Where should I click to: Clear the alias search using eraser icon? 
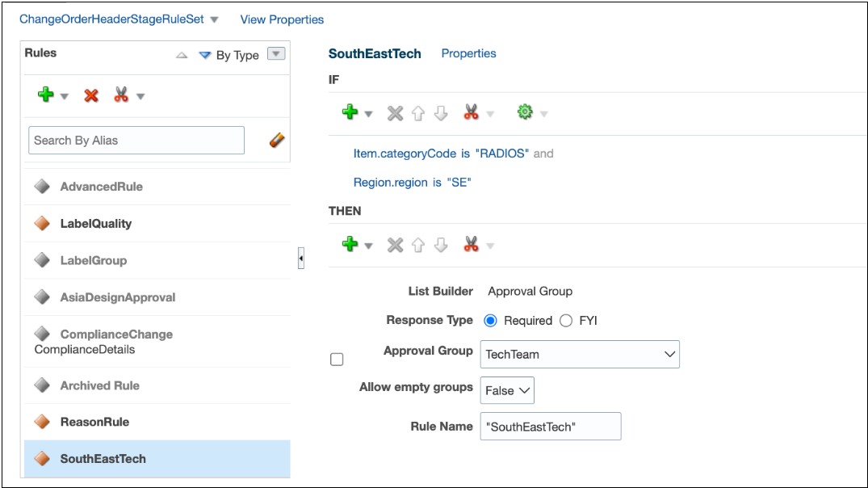click(x=275, y=139)
